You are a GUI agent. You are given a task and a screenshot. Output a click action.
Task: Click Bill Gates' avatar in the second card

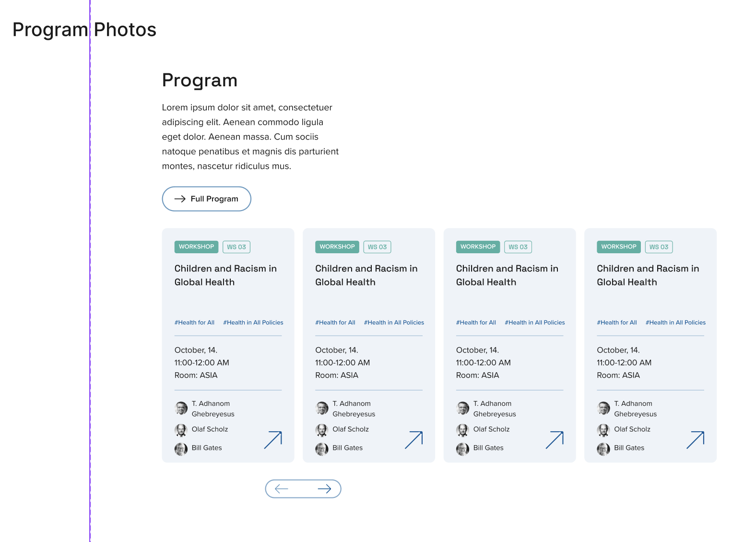coord(322,449)
